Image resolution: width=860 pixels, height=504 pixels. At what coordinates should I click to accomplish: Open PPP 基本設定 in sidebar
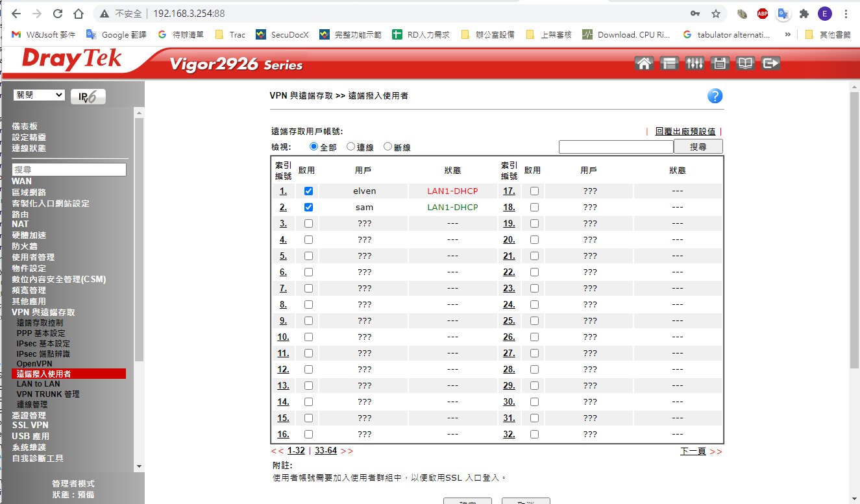[41, 333]
